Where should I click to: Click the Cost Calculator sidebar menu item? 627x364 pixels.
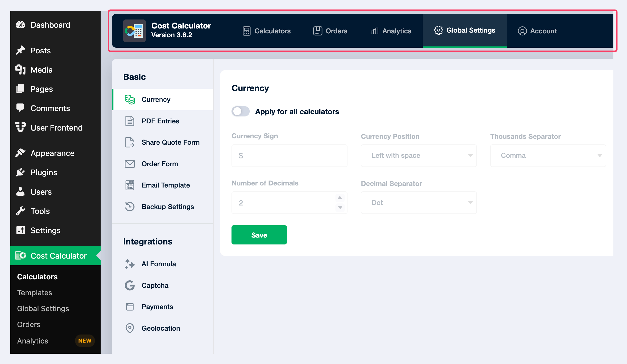55,256
